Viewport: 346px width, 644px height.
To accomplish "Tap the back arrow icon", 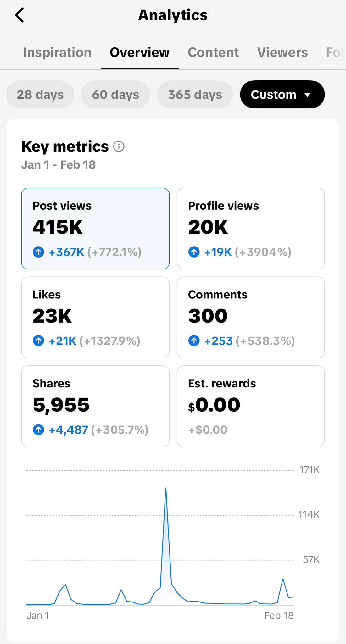I will (20, 15).
